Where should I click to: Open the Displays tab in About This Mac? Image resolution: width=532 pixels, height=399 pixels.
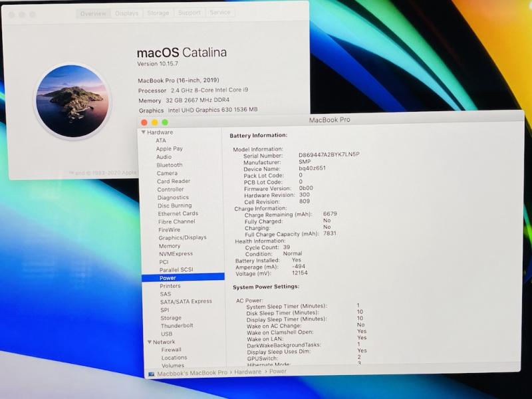(x=126, y=13)
